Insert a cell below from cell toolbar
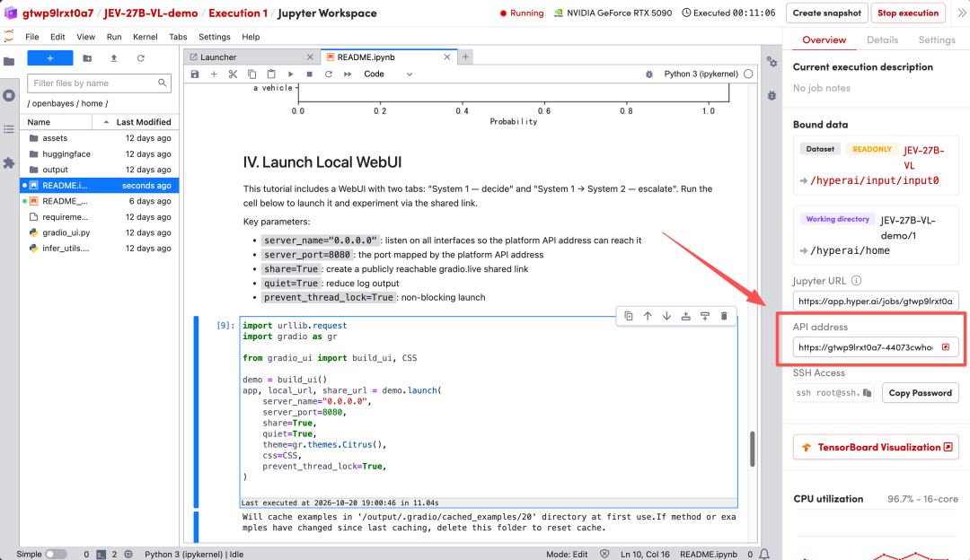The width and height of the screenshot is (970, 560). [705, 316]
